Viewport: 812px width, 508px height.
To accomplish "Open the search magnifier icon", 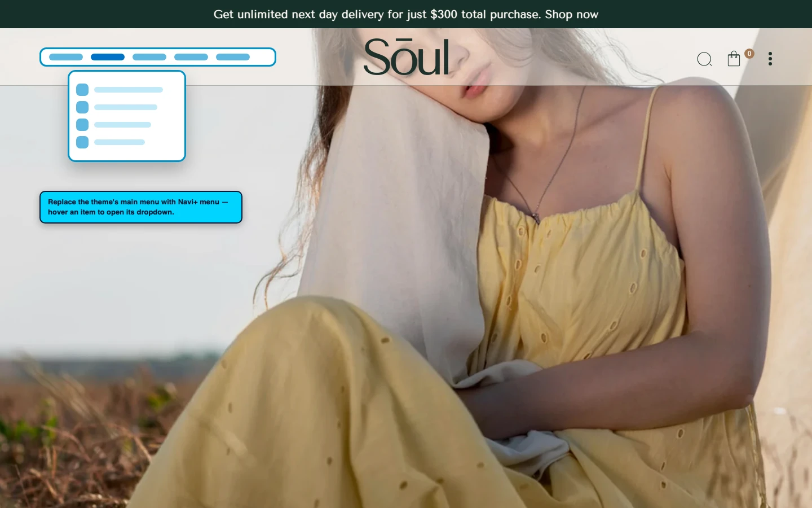I will [704, 59].
